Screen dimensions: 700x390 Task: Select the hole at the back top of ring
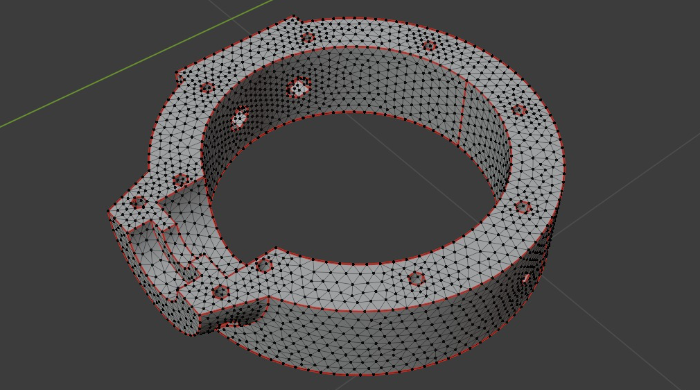[x=429, y=46]
